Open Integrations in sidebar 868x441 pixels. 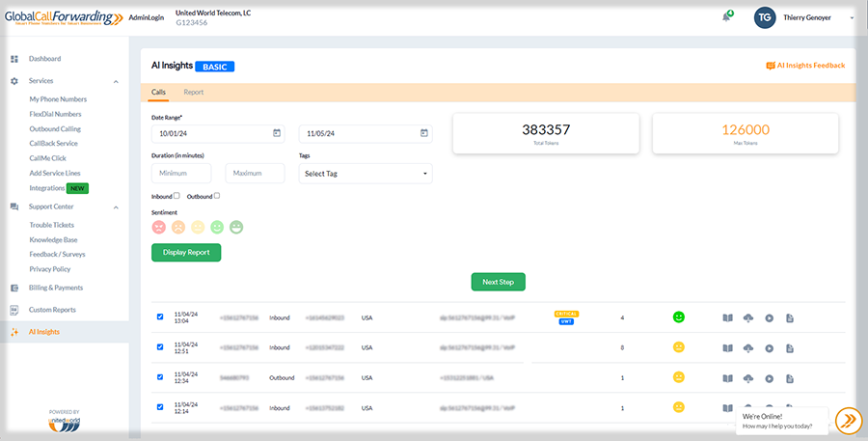pyautogui.click(x=47, y=188)
